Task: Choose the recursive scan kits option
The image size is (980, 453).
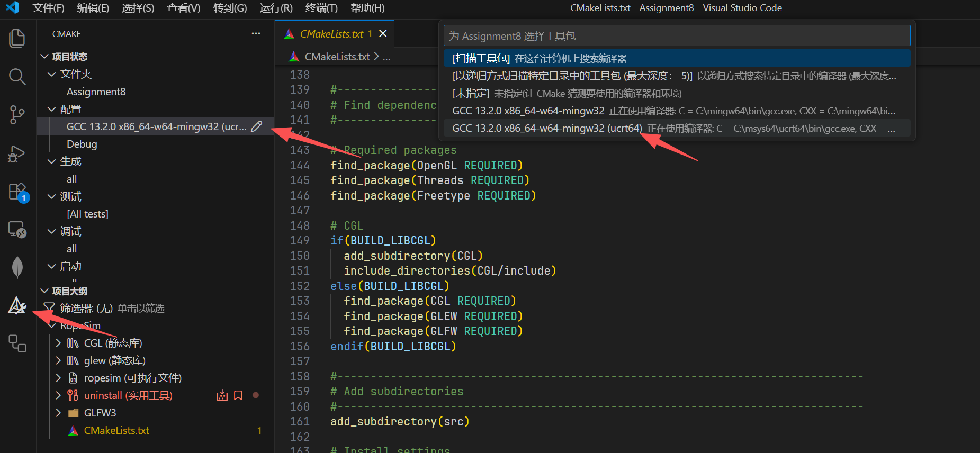Action: point(677,76)
